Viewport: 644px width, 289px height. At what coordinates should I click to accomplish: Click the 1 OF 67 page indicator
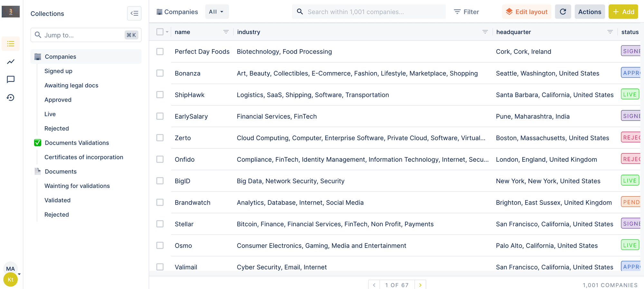pos(397,285)
